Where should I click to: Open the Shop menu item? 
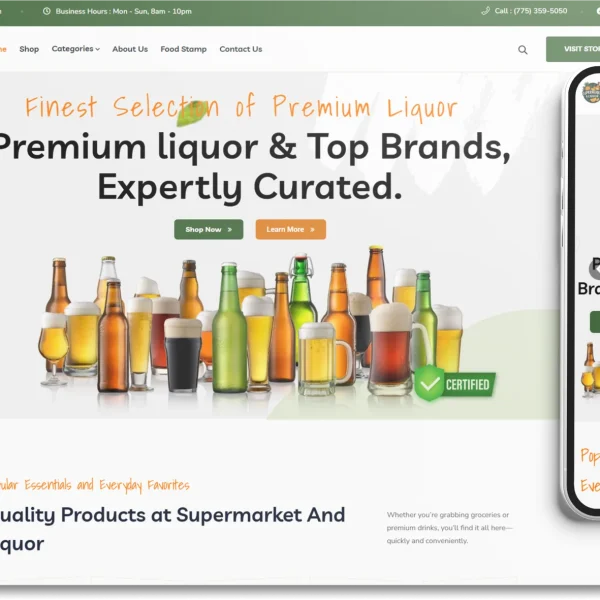[29, 49]
